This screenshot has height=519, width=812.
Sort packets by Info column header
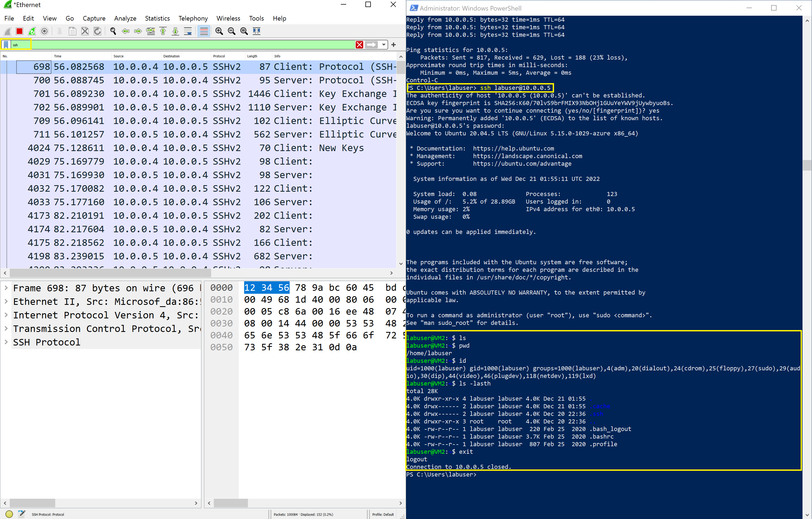[335, 56]
